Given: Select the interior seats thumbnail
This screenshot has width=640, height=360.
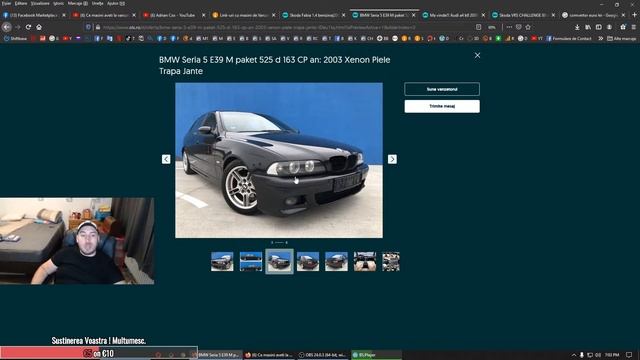Looking at the screenshot, I should coord(365,262).
